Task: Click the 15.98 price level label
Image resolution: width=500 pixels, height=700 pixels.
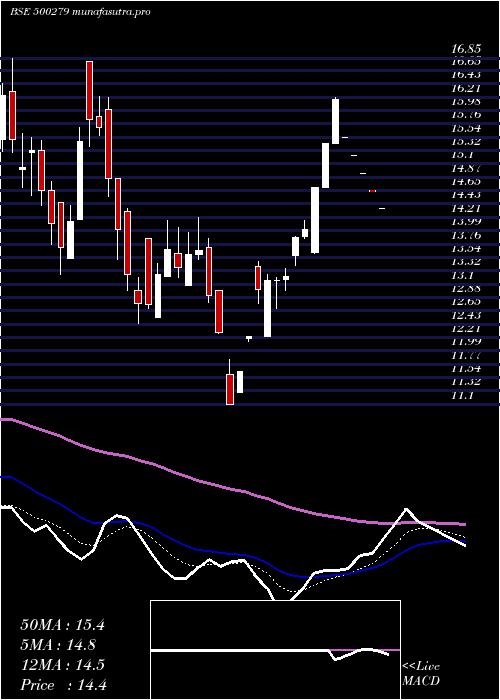Action: tap(466, 101)
